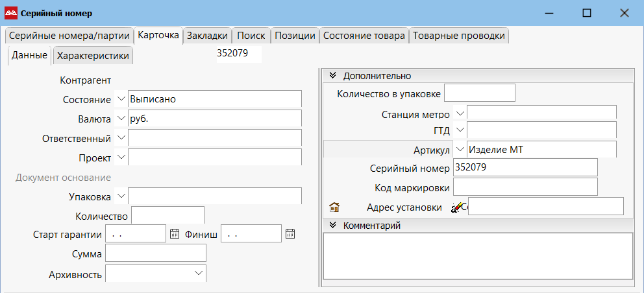The width and height of the screenshot is (644, 293).
Task: Expand the Архивность combo box
Action: tap(198, 274)
